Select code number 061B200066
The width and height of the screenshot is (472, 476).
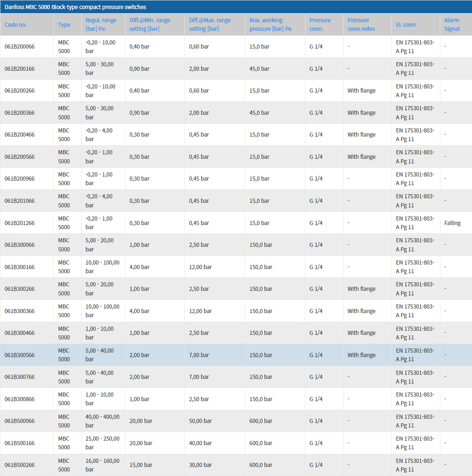[x=19, y=46]
